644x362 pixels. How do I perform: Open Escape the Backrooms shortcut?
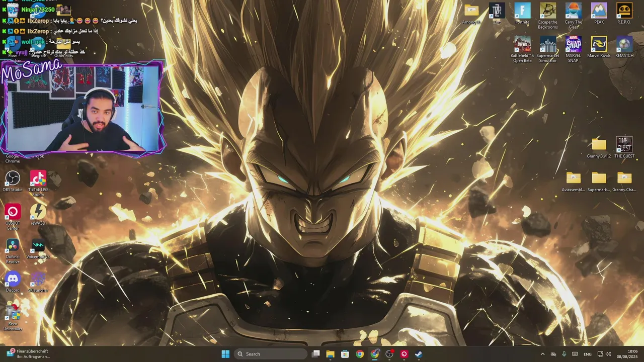click(548, 16)
